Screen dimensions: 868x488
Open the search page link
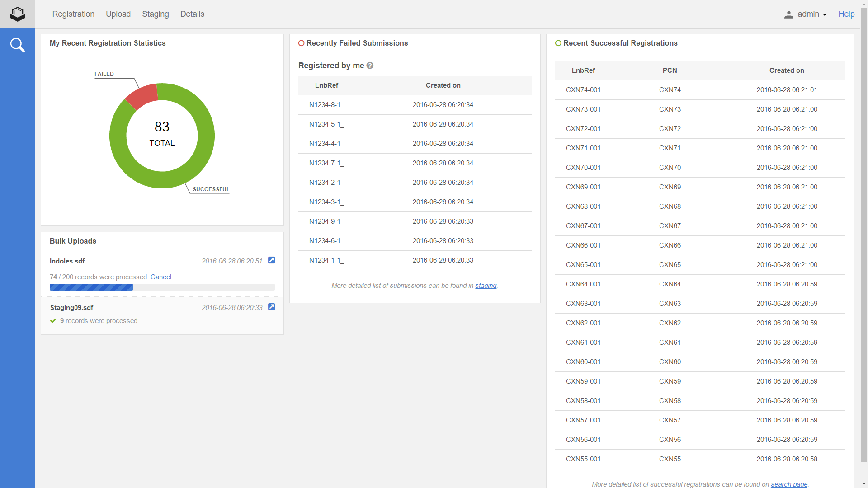point(789,484)
